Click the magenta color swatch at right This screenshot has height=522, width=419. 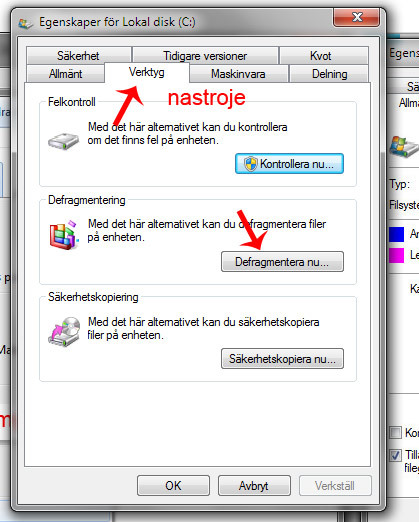pyautogui.click(x=397, y=255)
